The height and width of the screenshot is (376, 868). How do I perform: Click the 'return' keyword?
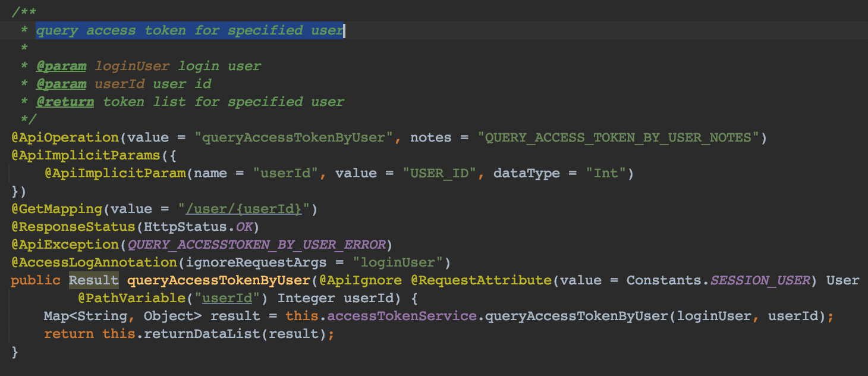(x=68, y=334)
